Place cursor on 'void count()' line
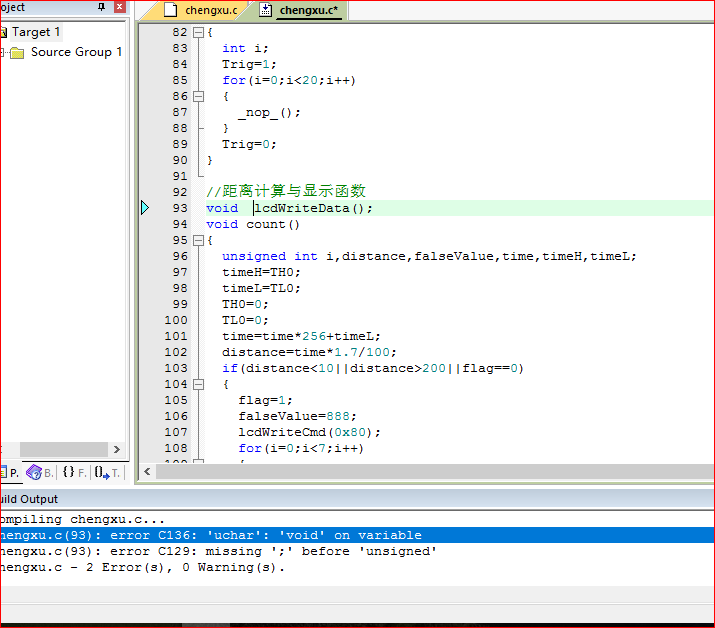The width and height of the screenshot is (715, 628). (x=253, y=224)
